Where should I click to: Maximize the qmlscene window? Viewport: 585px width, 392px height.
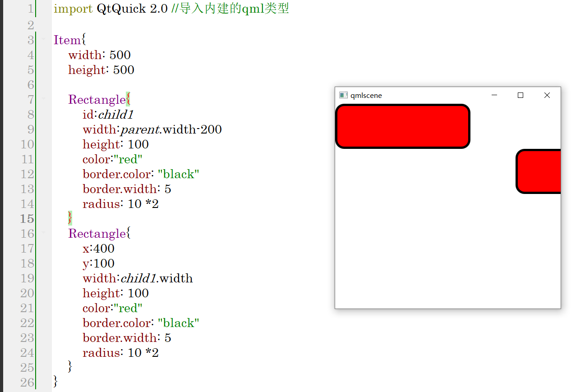pyautogui.click(x=521, y=95)
